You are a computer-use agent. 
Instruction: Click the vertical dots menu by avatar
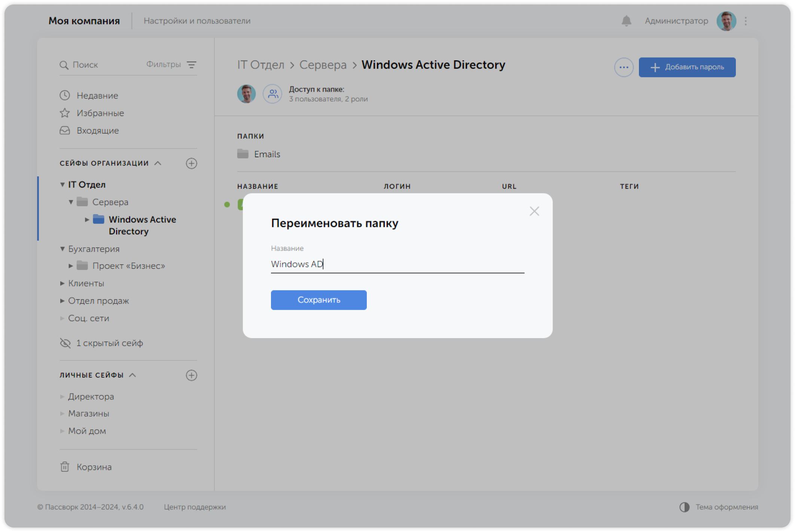tap(746, 21)
